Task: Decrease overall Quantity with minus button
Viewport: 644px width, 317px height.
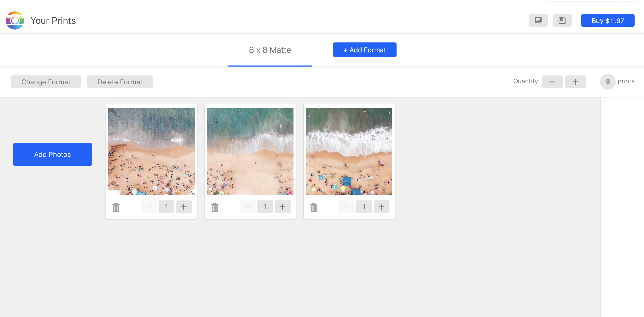Action: (552, 82)
